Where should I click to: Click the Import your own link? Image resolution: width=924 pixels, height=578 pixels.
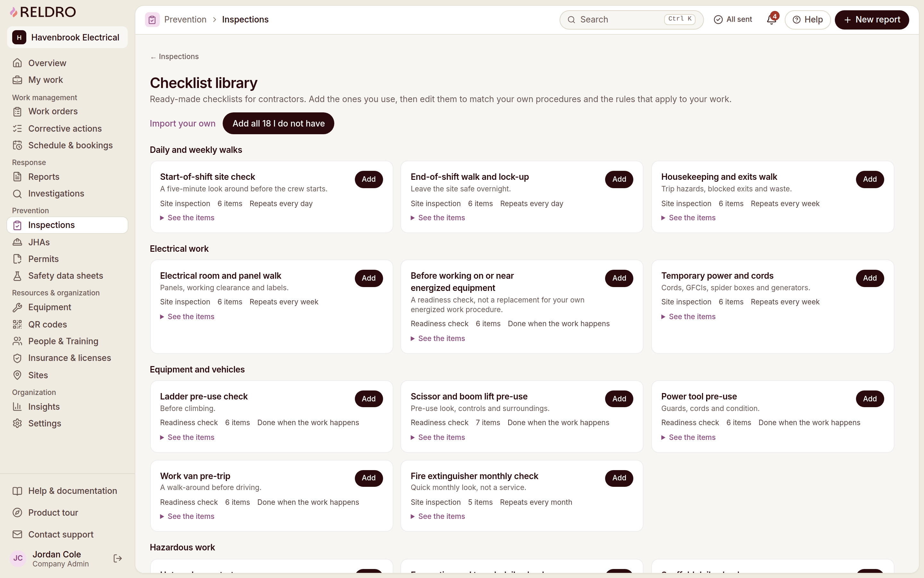pos(183,124)
